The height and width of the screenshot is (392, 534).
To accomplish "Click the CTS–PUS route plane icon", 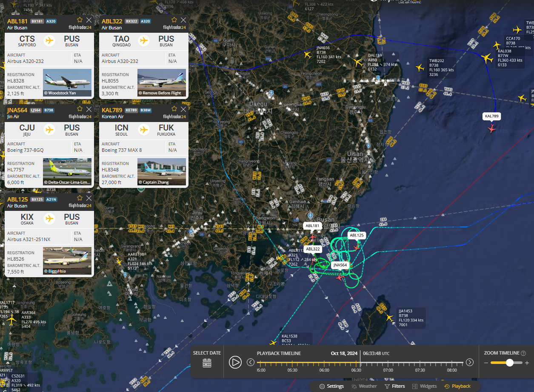I will point(49,40).
